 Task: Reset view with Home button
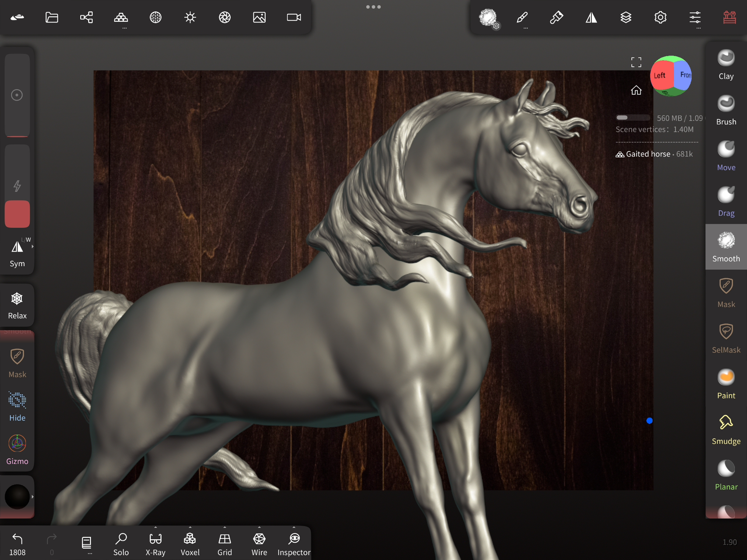[x=636, y=90]
